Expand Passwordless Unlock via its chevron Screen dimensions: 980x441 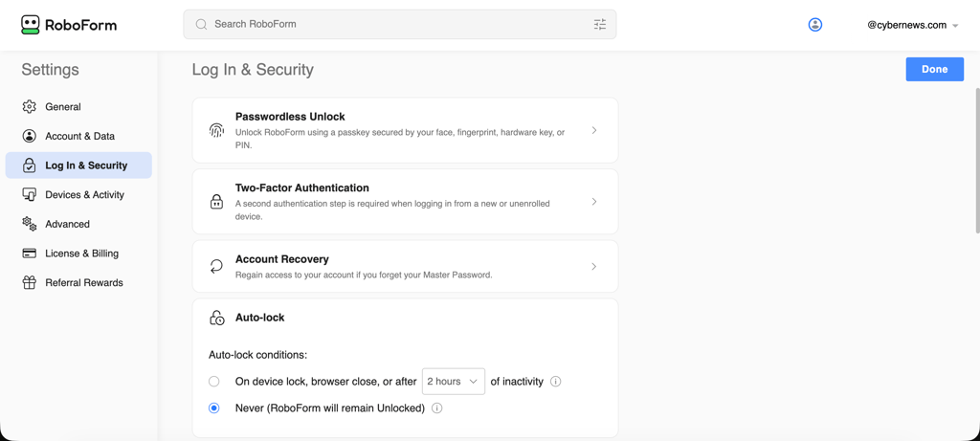point(594,130)
